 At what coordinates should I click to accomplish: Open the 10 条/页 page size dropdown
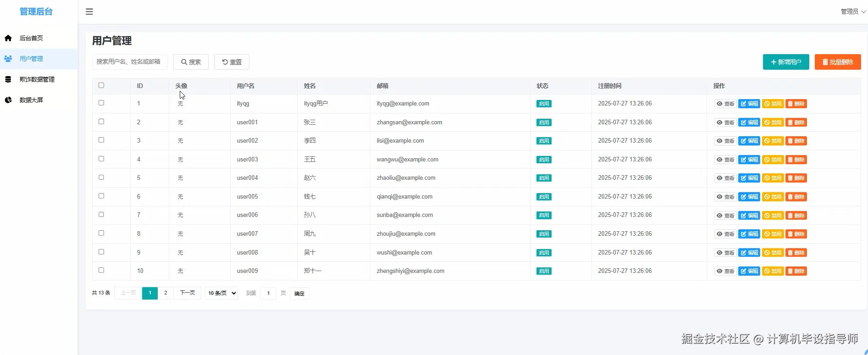pyautogui.click(x=221, y=293)
